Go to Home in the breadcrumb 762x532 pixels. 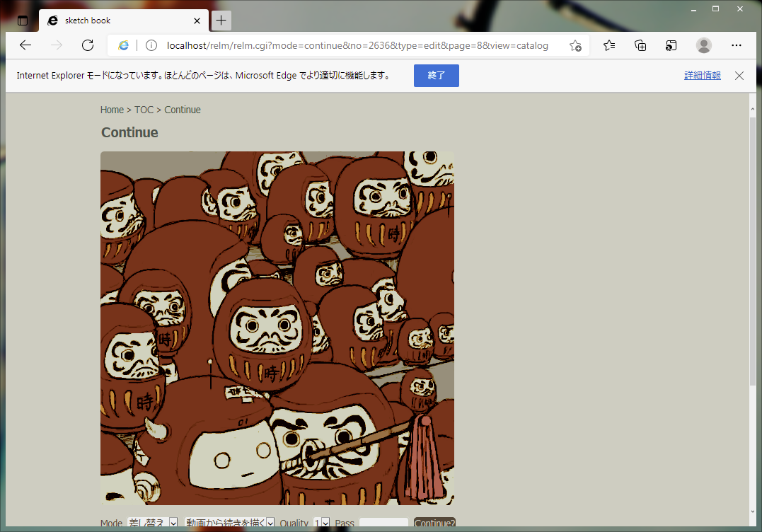[112, 110]
